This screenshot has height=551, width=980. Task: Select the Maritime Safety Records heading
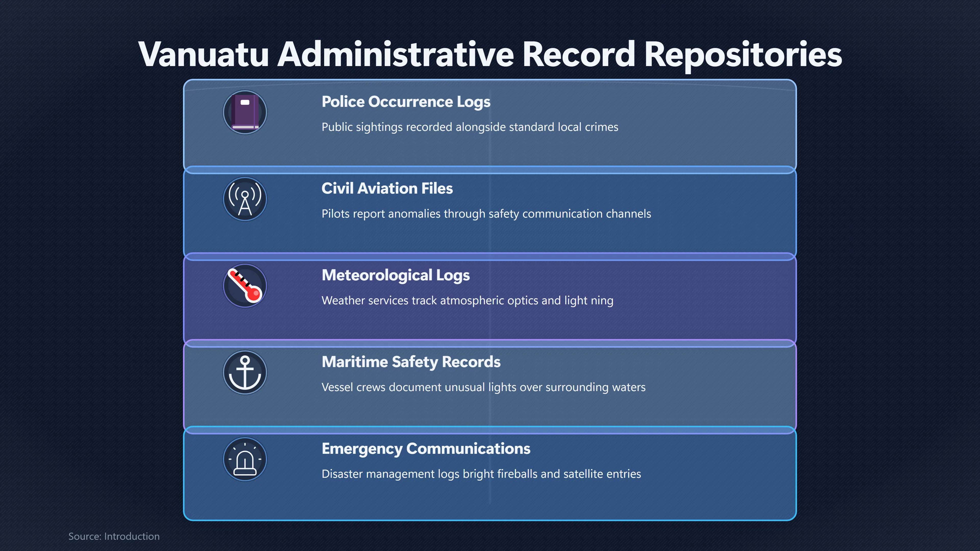pos(411,362)
